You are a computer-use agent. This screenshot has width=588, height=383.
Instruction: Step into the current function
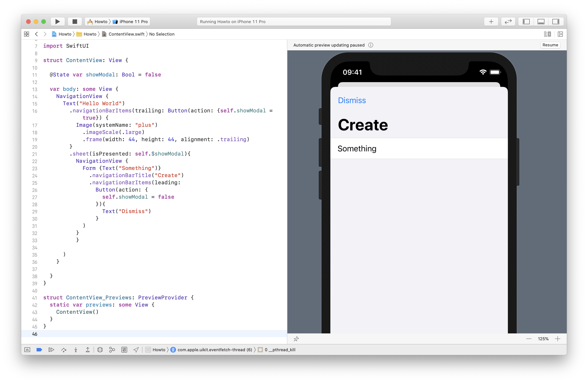click(x=76, y=350)
